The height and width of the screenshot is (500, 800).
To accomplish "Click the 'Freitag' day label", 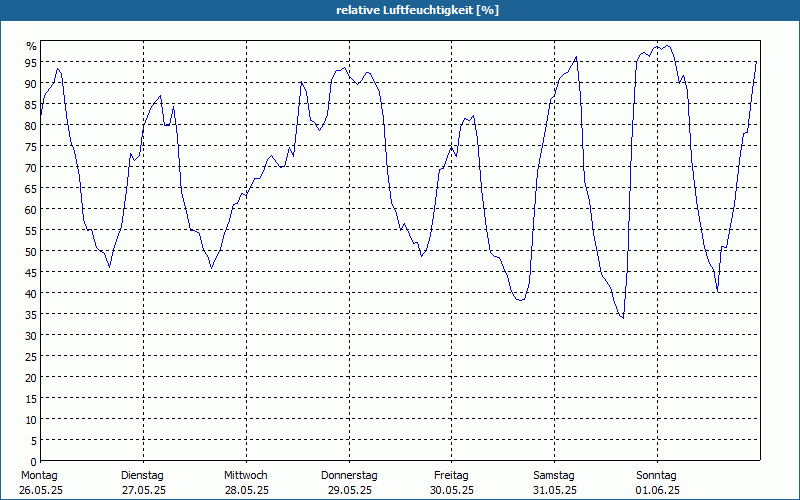I will coord(451,476).
